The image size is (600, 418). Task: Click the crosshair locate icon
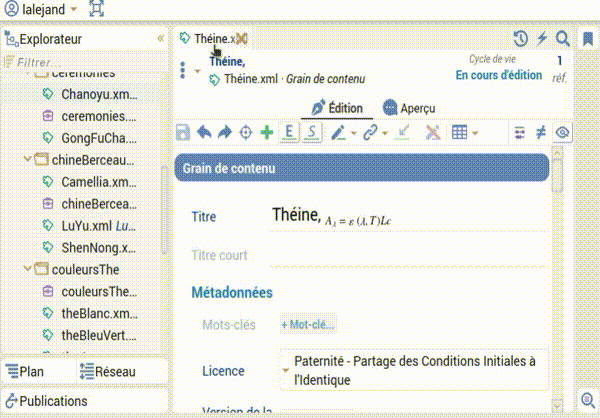click(245, 132)
